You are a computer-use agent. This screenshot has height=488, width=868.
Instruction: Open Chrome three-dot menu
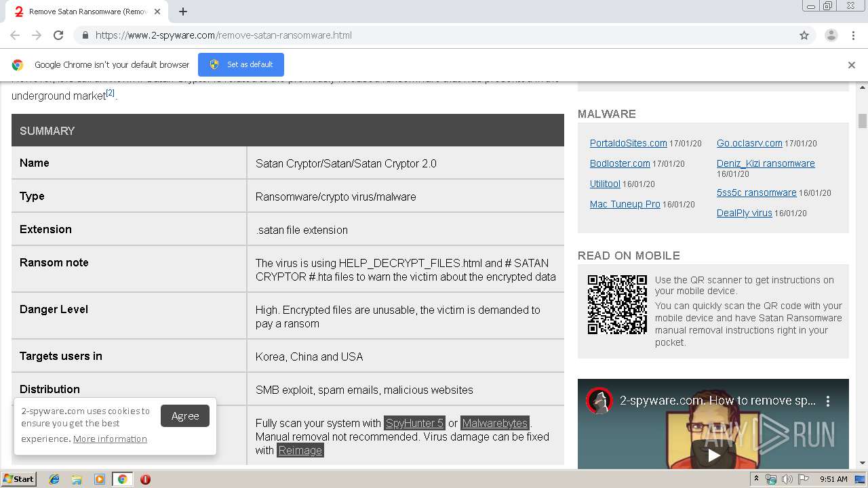(x=853, y=35)
